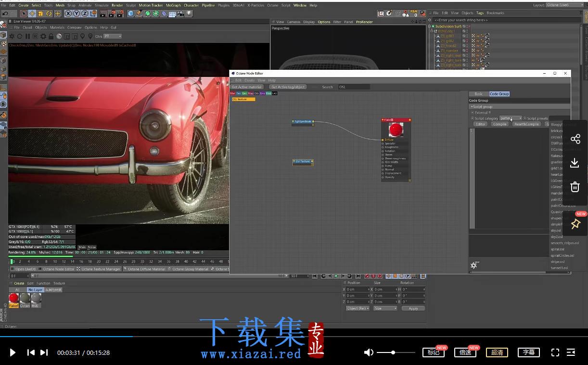Click the pin icon with NEW badge
The width and height of the screenshot is (588, 365).
point(575,223)
